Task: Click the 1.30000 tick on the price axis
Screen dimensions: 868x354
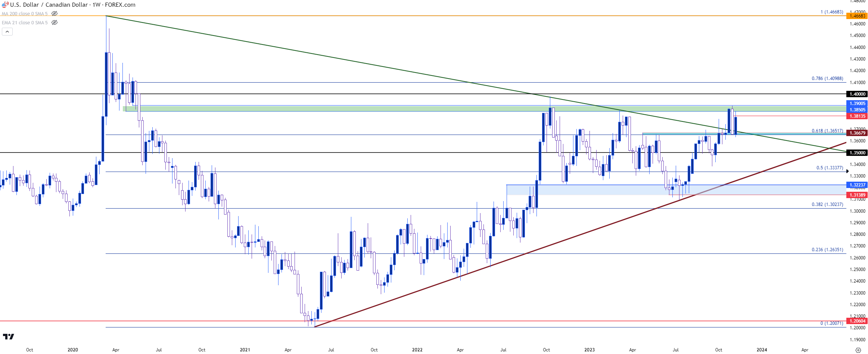Action: pos(857,211)
